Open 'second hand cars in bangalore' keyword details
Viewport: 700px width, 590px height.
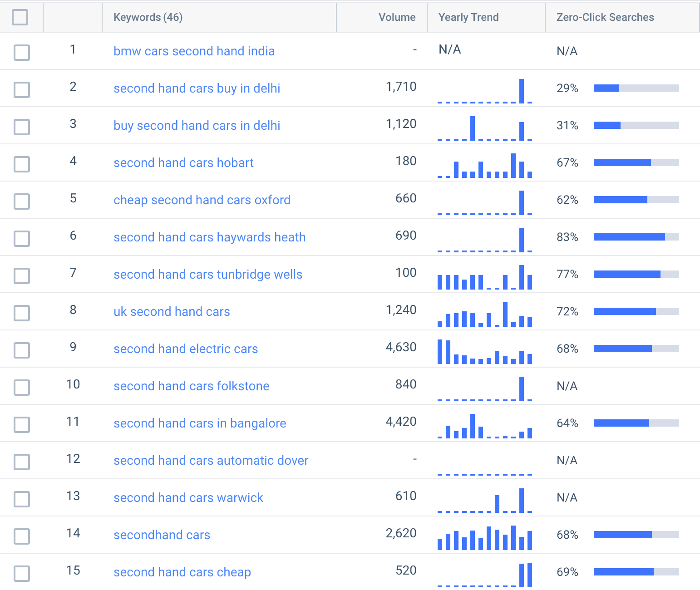click(200, 423)
